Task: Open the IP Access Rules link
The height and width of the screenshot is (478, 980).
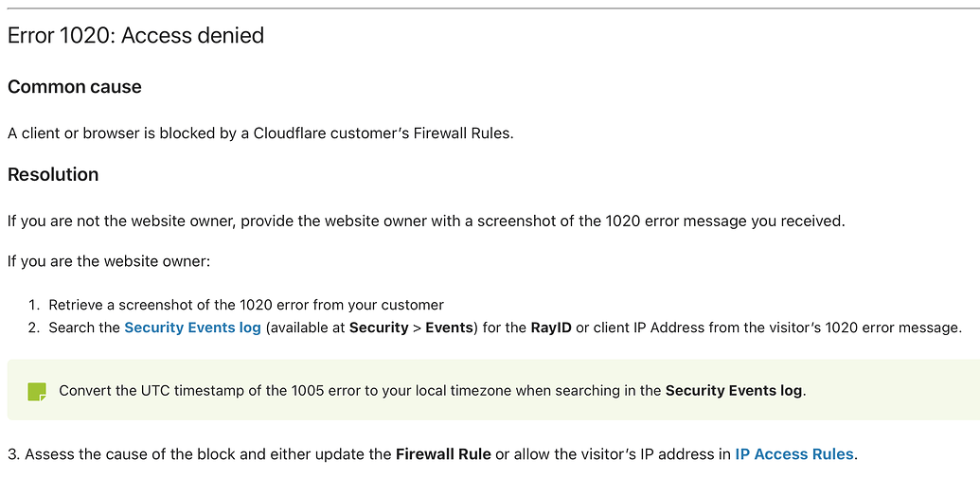Action: click(x=794, y=454)
